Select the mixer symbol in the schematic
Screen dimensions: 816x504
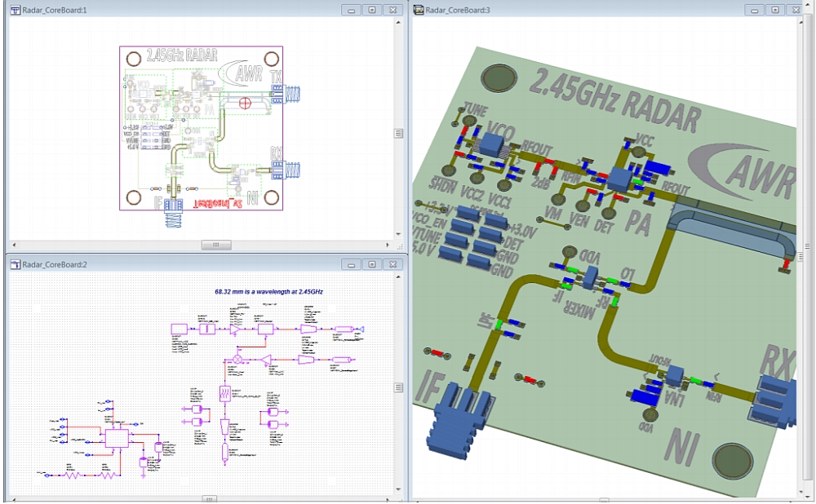point(237,359)
